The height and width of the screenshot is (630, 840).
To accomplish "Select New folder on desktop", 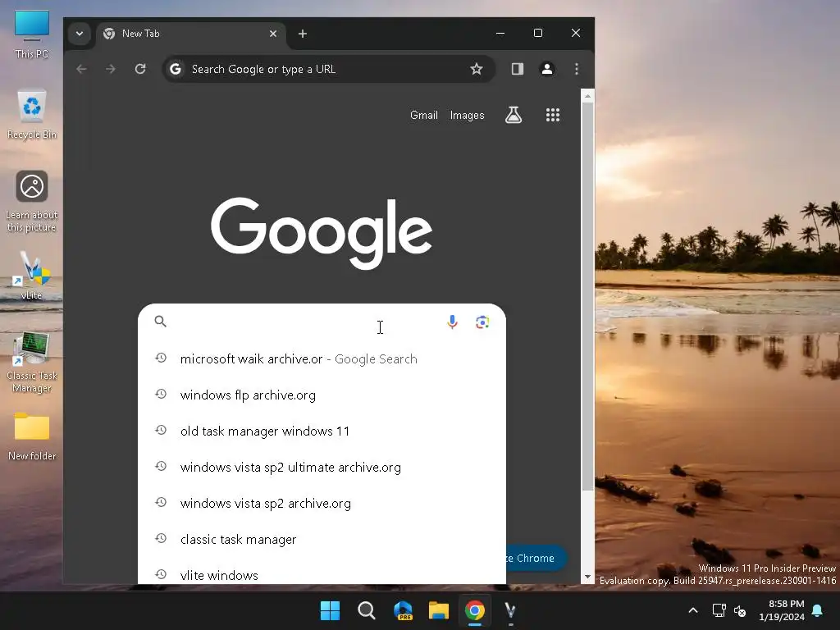I will 32,436.
